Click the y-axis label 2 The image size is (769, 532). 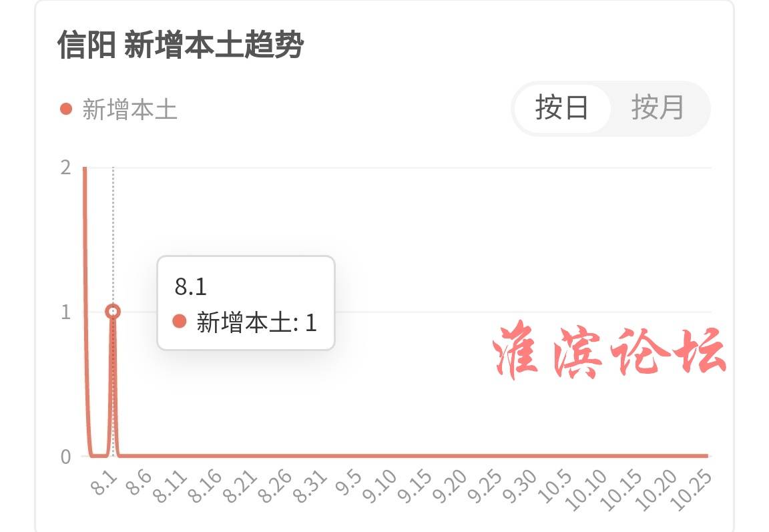pyautogui.click(x=65, y=168)
